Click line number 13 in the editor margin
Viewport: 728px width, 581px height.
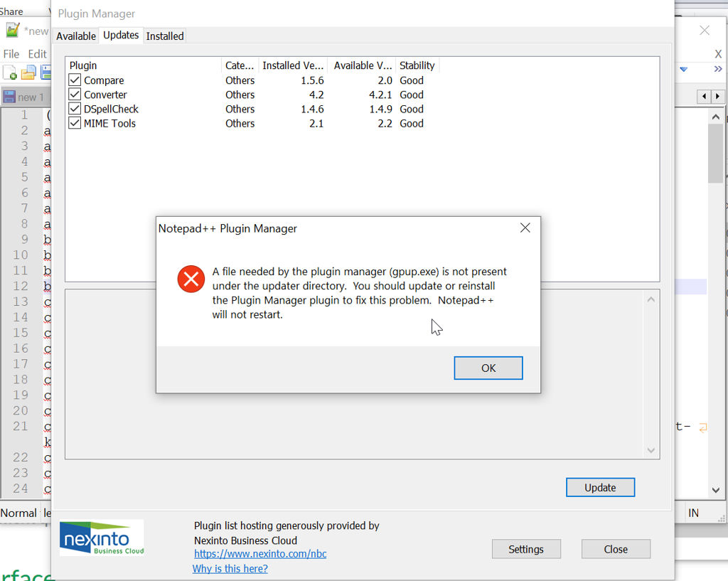click(21, 302)
